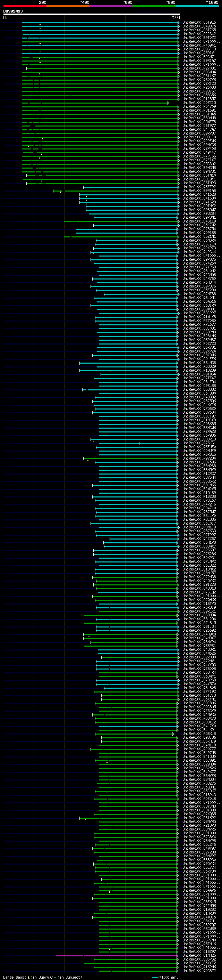This screenshot has width=222, height=980.
Task: Select hit label UniRef100_Q5A516
Action: tap(199, 302)
